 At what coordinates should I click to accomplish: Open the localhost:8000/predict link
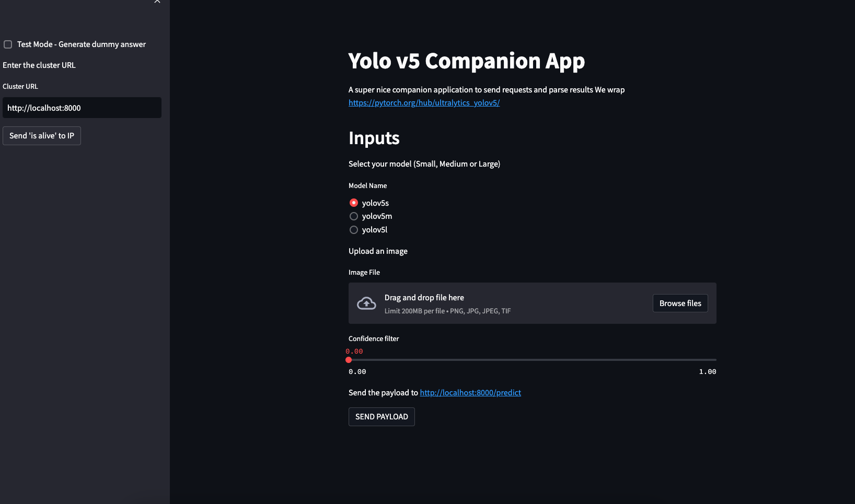(470, 393)
